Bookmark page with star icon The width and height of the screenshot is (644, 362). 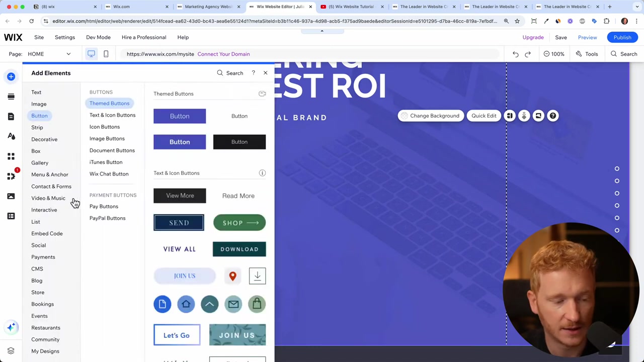click(x=517, y=21)
